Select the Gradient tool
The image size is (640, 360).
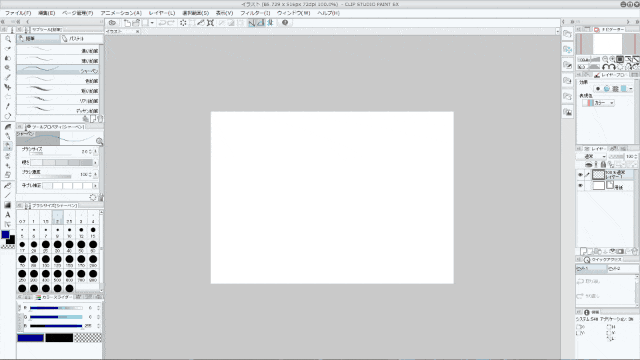8,205
